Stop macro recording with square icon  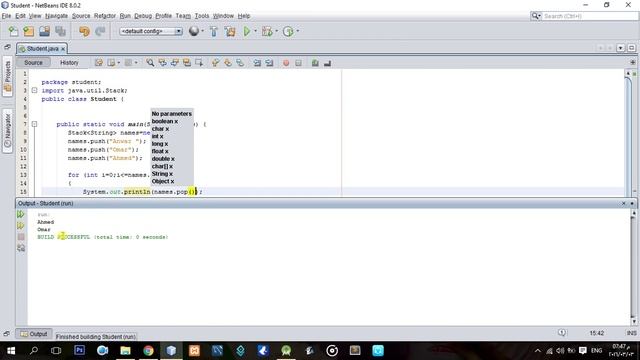click(298, 63)
